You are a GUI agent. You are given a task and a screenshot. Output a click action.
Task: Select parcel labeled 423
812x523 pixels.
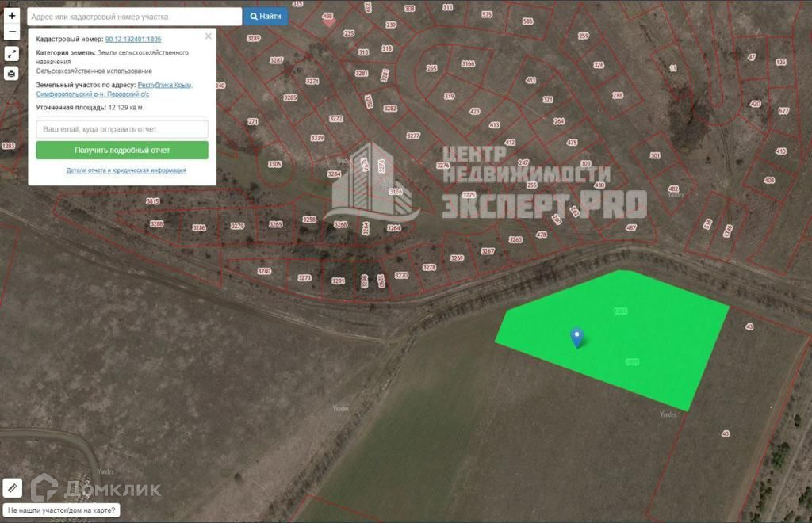coord(474,111)
